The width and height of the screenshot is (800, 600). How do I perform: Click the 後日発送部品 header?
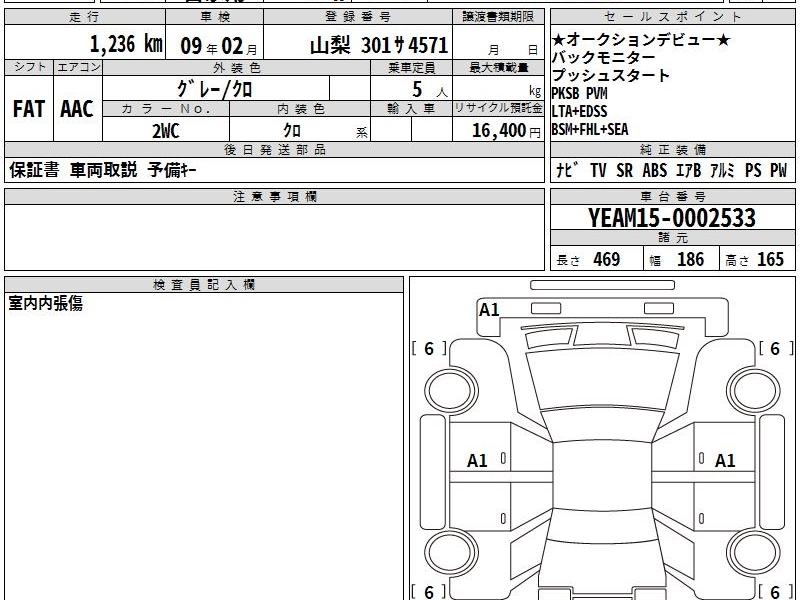point(274,149)
